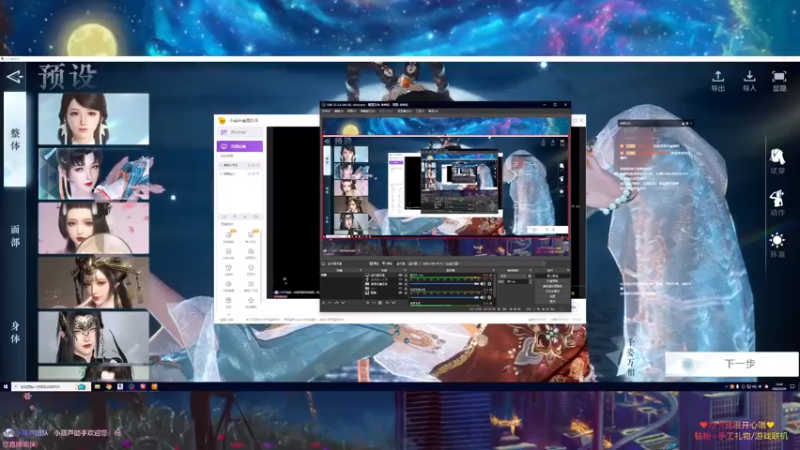Screen dimensions: 800x450
Task: Switch to the 整体 tab
Action: [x=15, y=139]
